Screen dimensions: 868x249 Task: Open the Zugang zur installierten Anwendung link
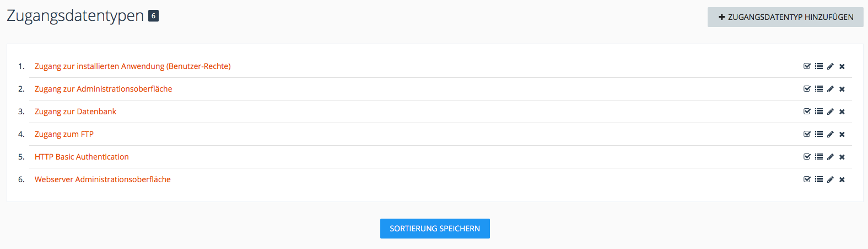click(132, 66)
